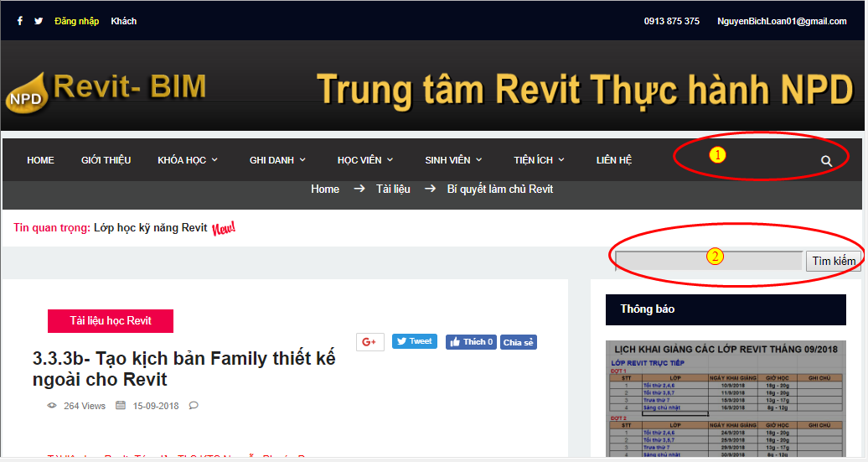Click the phone number 0913 875 375
Viewport: 868px width, 462px height.
(x=671, y=21)
